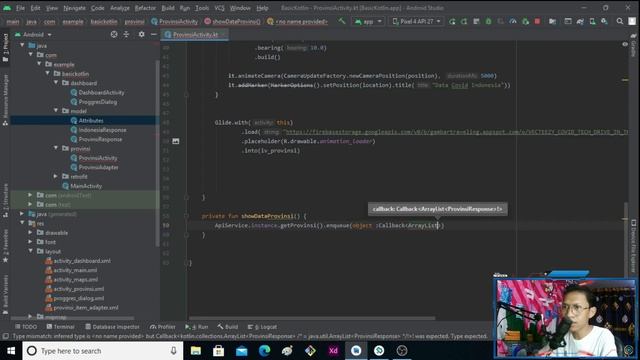
Task: Open the File menu
Action: [20, 8]
